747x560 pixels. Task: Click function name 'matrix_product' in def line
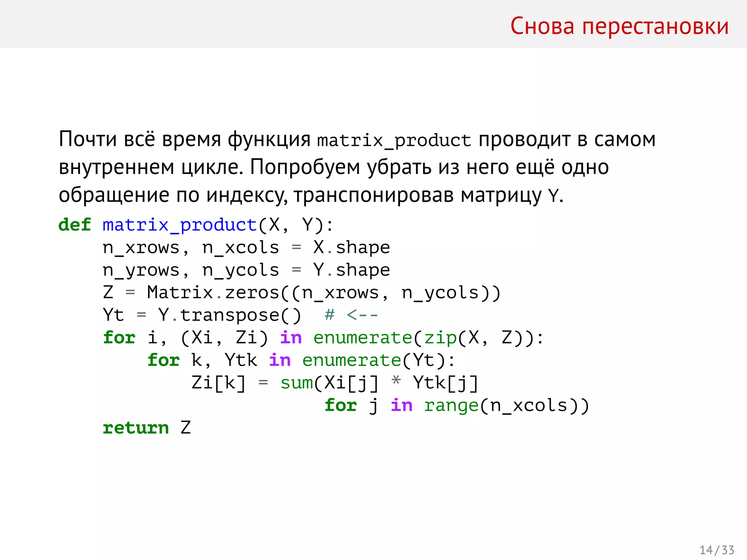(180, 225)
